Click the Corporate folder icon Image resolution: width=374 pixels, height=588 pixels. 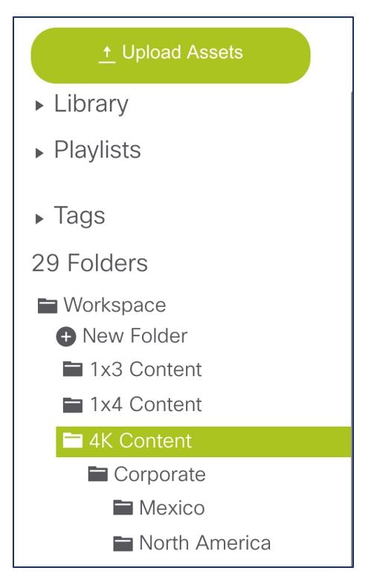point(98,474)
